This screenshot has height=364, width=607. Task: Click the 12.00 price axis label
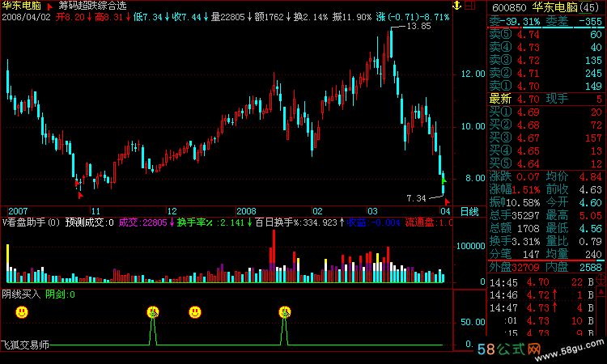coord(473,74)
